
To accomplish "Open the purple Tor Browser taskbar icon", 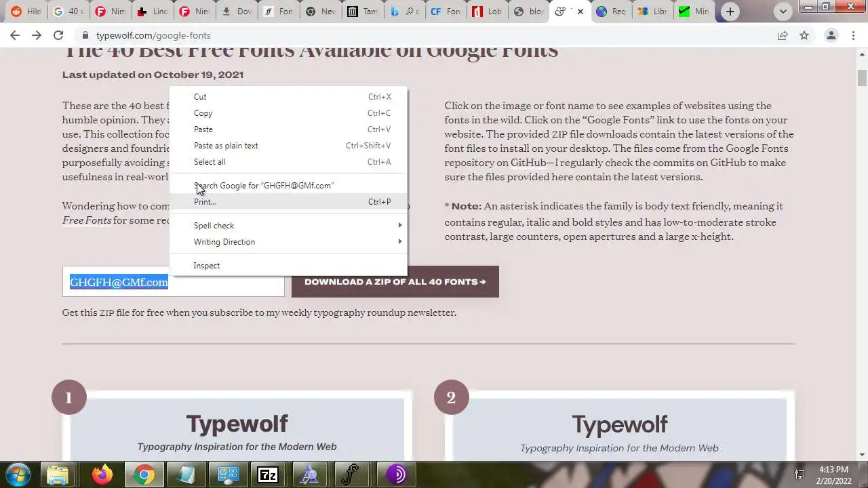I will (x=395, y=475).
